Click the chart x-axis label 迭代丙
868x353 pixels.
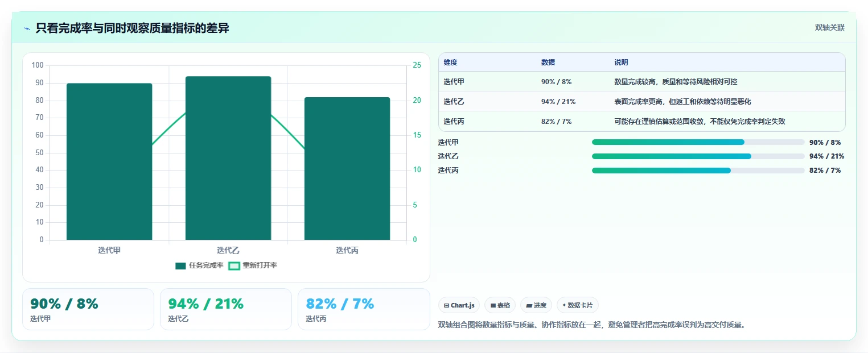point(347,250)
